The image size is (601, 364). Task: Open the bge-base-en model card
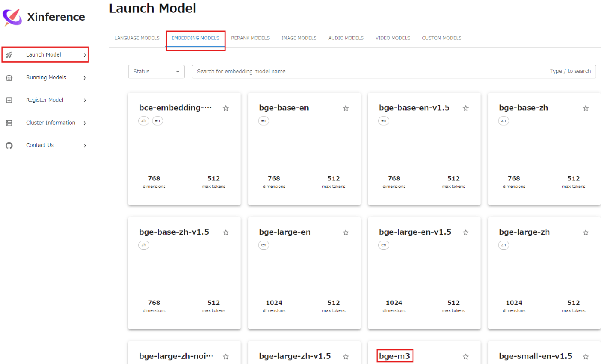coord(304,149)
